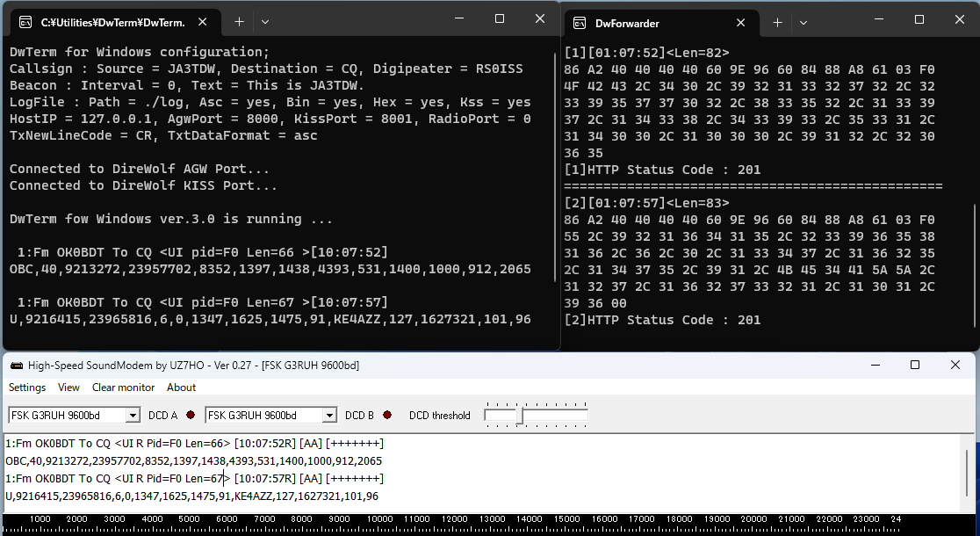Click the U,9216415 data line in DwTerm
This screenshot has width=980, height=536.
tap(270, 319)
